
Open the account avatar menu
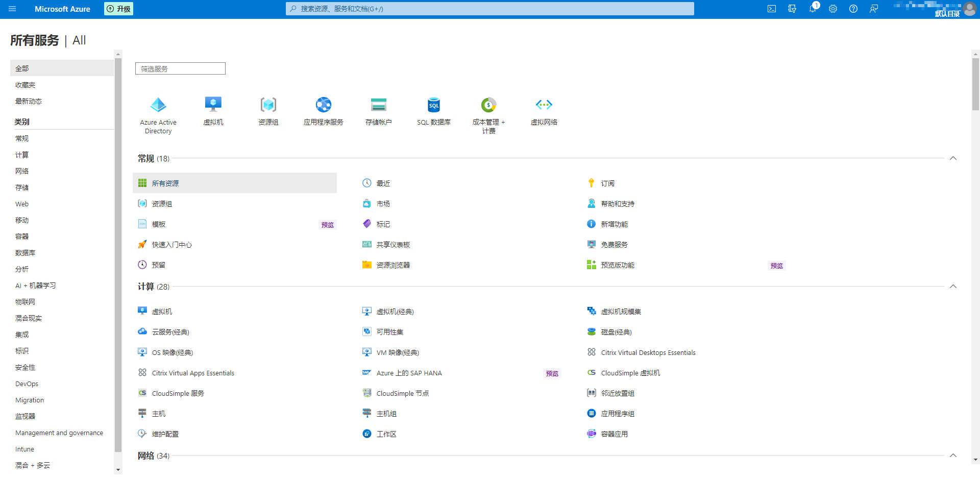coord(970,9)
